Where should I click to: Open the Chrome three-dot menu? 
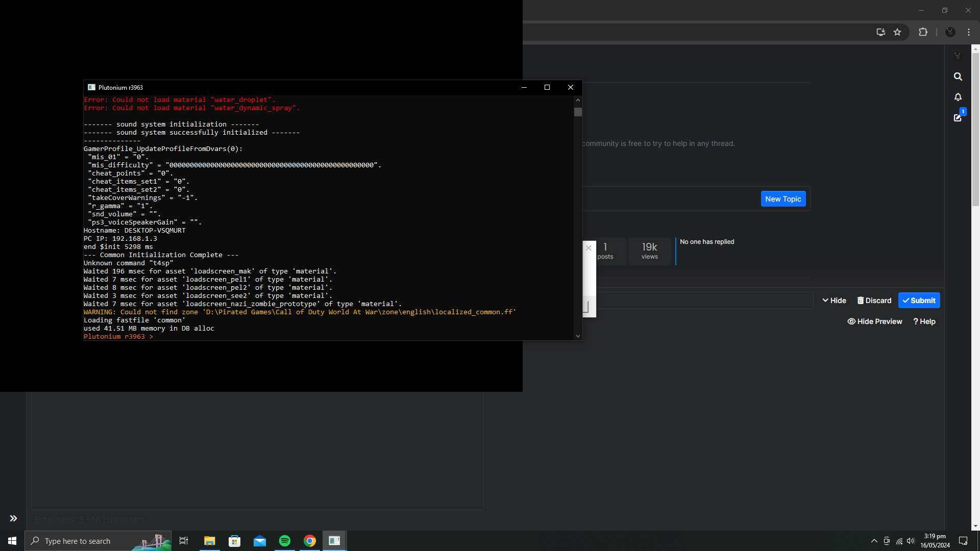(969, 32)
